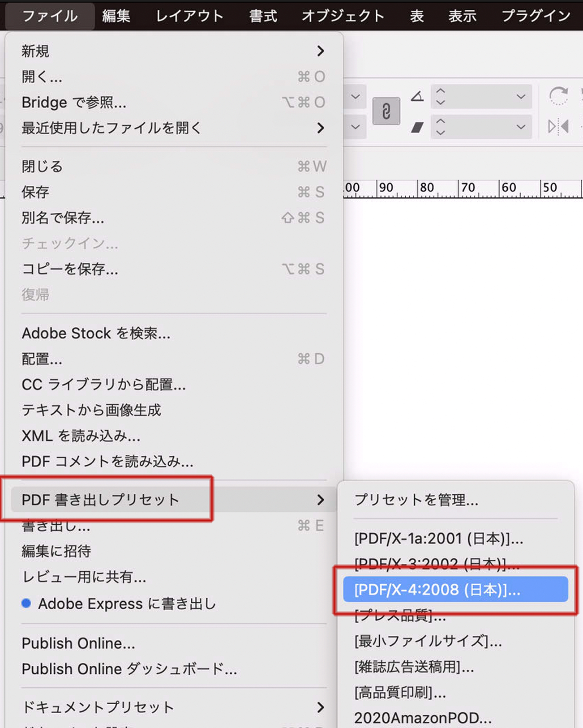
Task: Expand the 新規 submenu arrow
Action: (x=320, y=51)
